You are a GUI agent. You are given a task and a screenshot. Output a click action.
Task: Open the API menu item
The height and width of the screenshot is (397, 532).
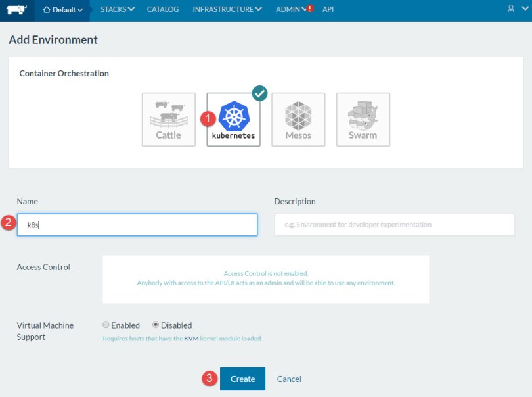point(328,9)
